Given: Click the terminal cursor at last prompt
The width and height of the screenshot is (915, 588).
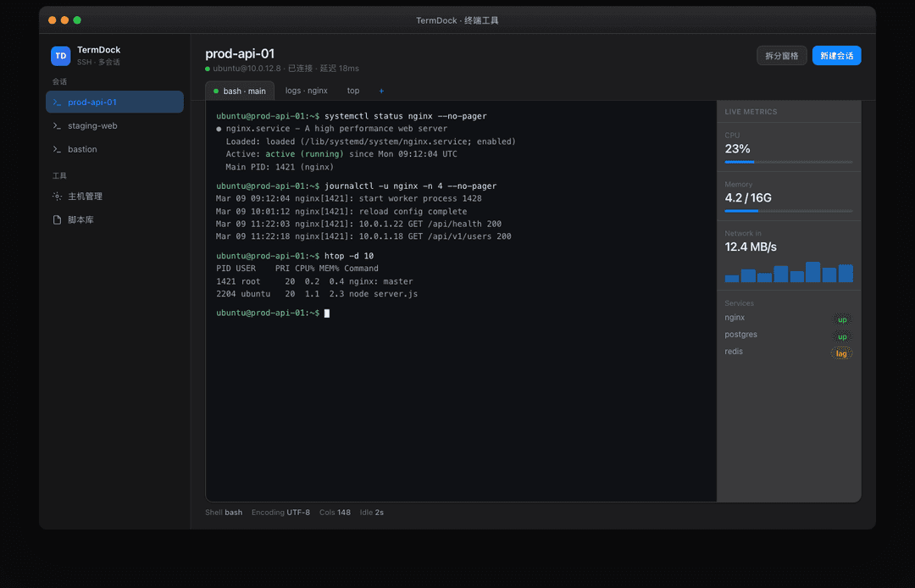Looking at the screenshot, I should [x=327, y=313].
